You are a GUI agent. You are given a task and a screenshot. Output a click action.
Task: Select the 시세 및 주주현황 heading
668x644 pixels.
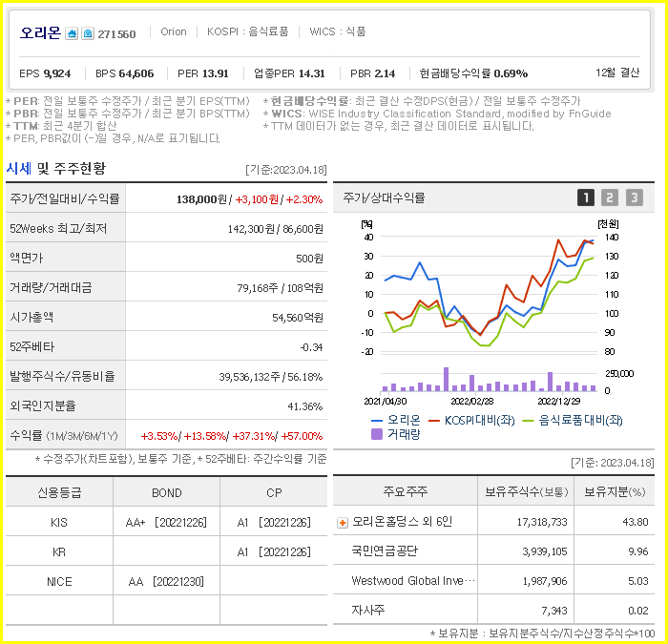tap(55, 169)
